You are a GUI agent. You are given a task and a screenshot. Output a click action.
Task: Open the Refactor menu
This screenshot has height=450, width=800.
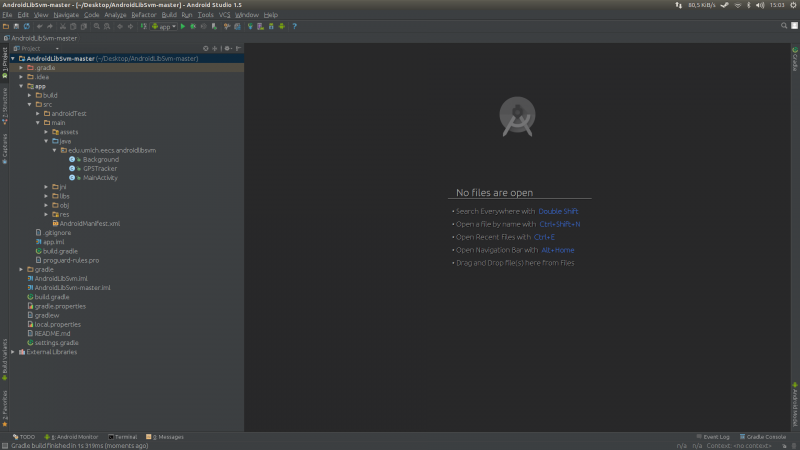144,15
